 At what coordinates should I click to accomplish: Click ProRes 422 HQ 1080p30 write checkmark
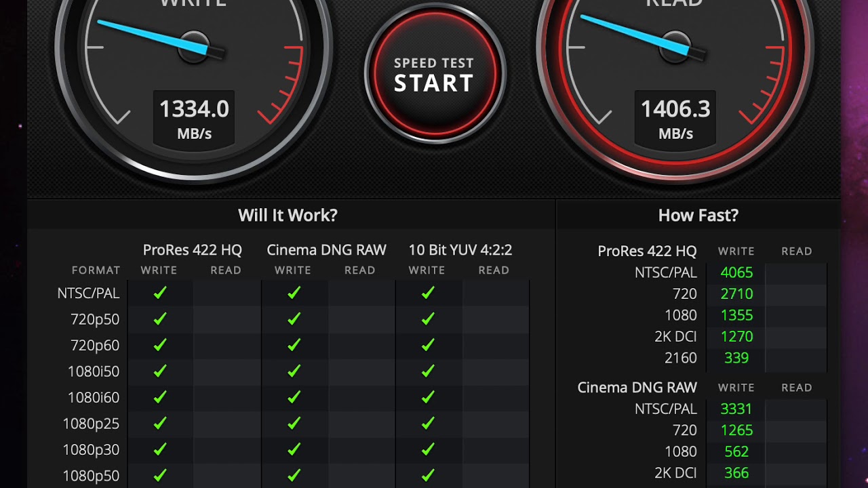(x=160, y=449)
